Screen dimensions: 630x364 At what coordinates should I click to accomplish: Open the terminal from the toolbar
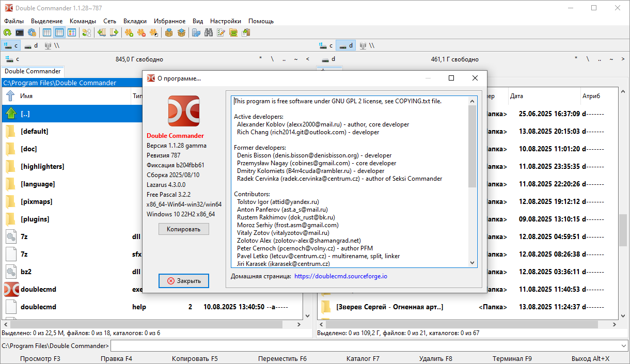click(x=20, y=33)
